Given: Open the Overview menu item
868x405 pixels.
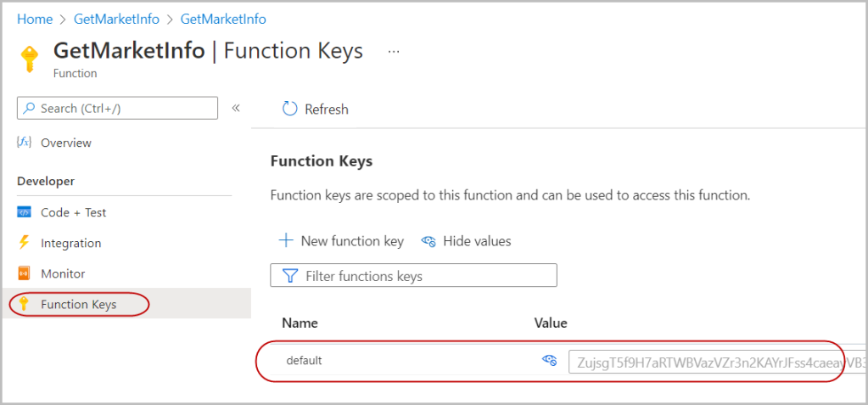Looking at the screenshot, I should [x=66, y=143].
